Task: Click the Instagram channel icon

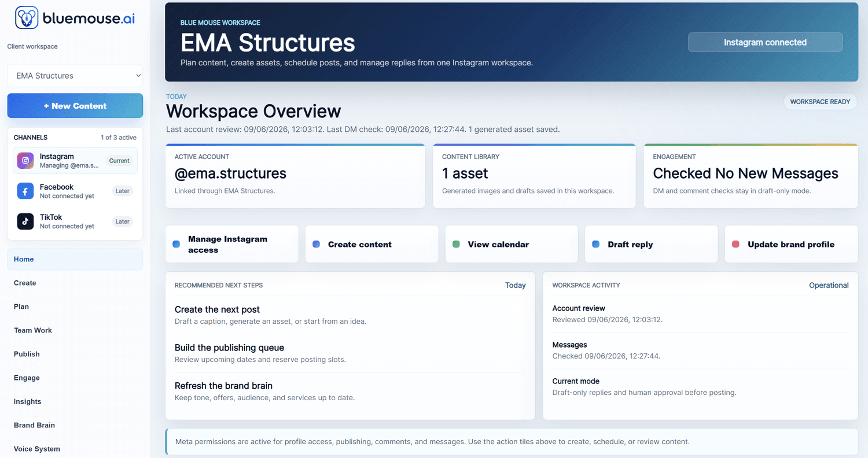Action: (x=25, y=161)
